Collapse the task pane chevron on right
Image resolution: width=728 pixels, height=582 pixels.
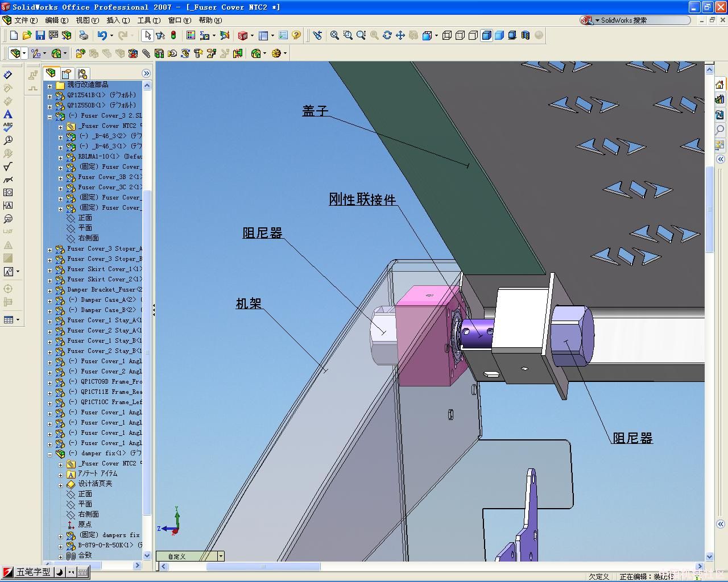click(720, 159)
